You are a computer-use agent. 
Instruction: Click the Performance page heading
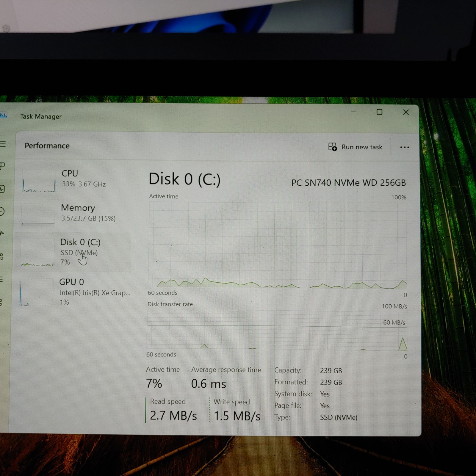click(47, 146)
